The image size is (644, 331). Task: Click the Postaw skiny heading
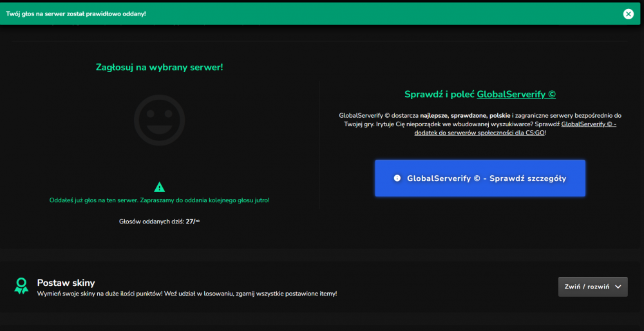pos(66,283)
